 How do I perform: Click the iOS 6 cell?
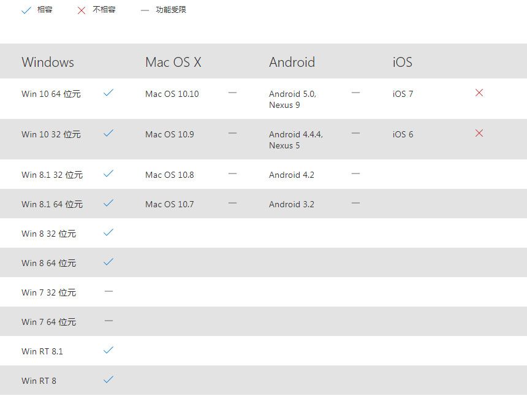(x=403, y=134)
